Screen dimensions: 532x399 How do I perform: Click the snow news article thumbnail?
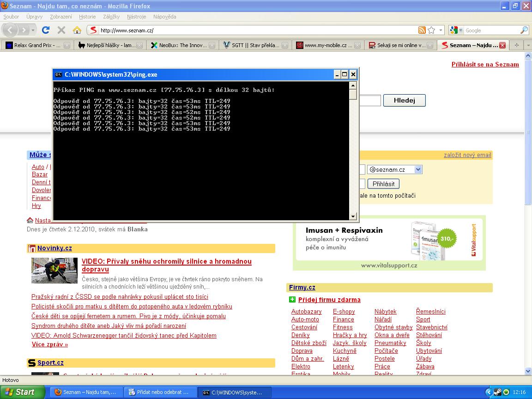click(x=54, y=271)
